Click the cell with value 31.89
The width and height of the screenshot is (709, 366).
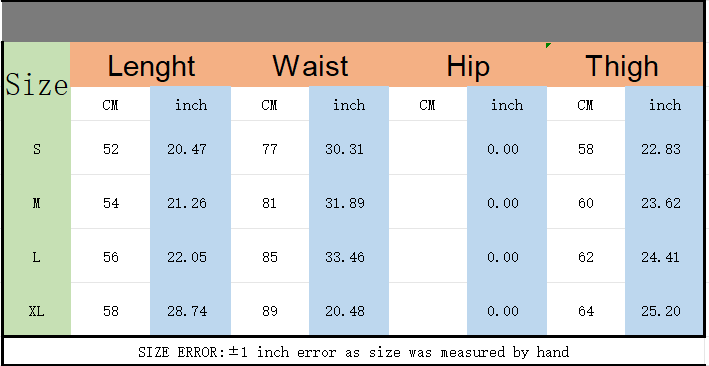point(349,202)
